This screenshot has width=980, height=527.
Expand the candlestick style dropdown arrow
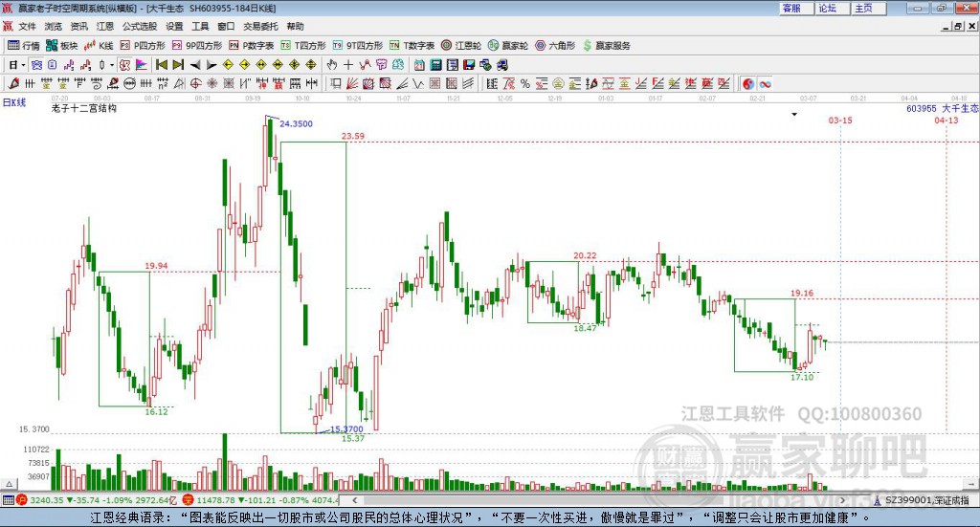(x=112, y=65)
